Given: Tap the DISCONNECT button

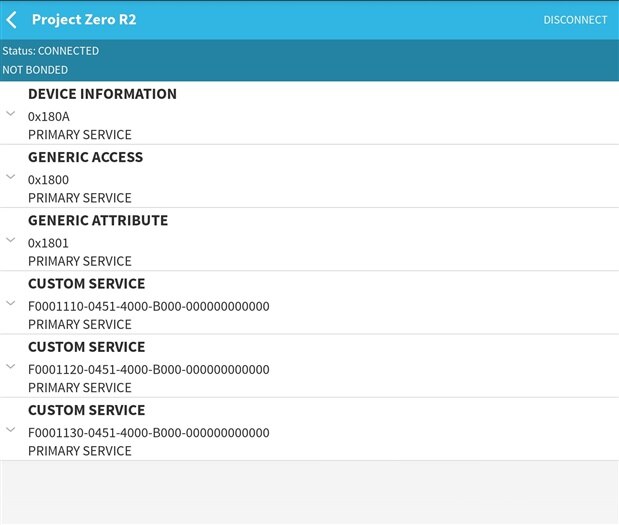Looking at the screenshot, I should 575,20.
